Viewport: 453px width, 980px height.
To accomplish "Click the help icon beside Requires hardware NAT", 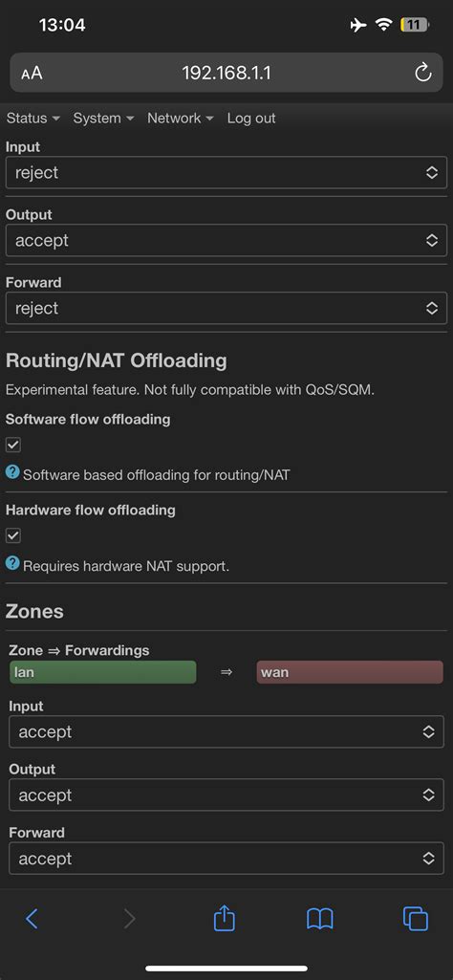I will 12,564.
